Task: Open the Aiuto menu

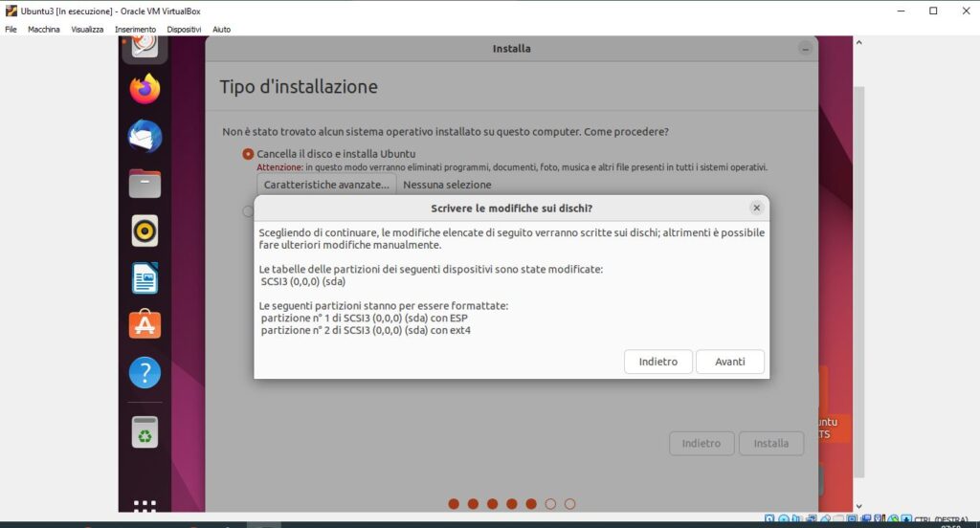Action: 221,30
